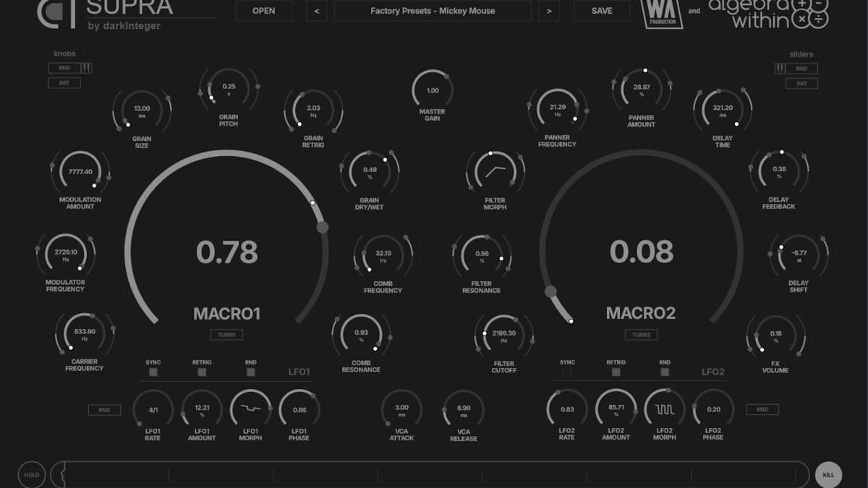
Task: Click the Modulator Frequency knob
Action: [66, 255]
